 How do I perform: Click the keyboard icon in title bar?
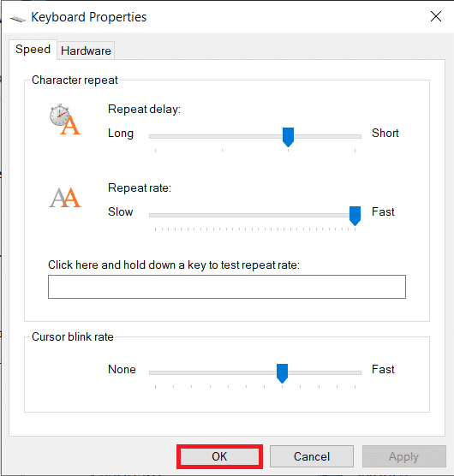18,19
